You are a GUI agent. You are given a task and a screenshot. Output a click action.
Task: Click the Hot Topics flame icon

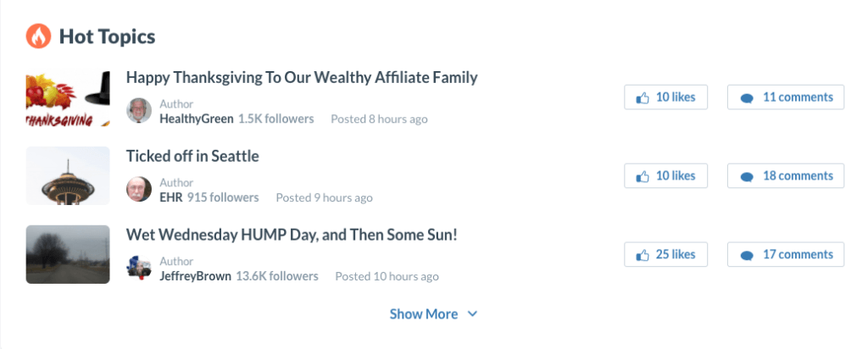point(38,36)
